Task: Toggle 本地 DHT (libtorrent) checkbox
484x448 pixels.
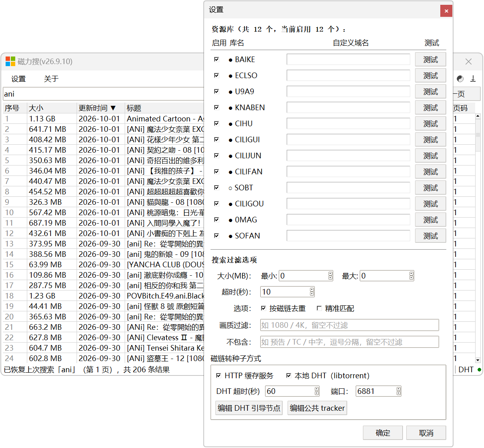Action: pos(289,375)
